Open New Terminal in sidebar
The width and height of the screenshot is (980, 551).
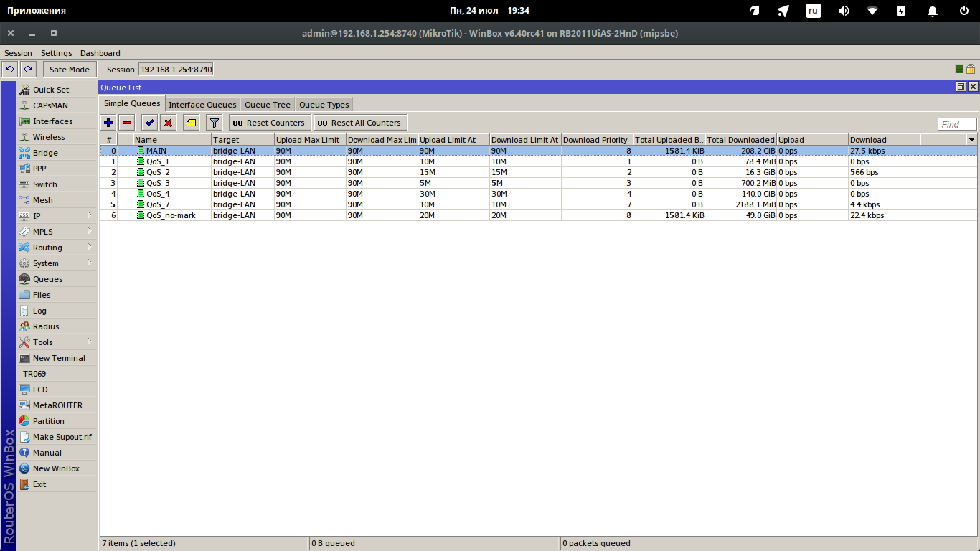pyautogui.click(x=57, y=358)
